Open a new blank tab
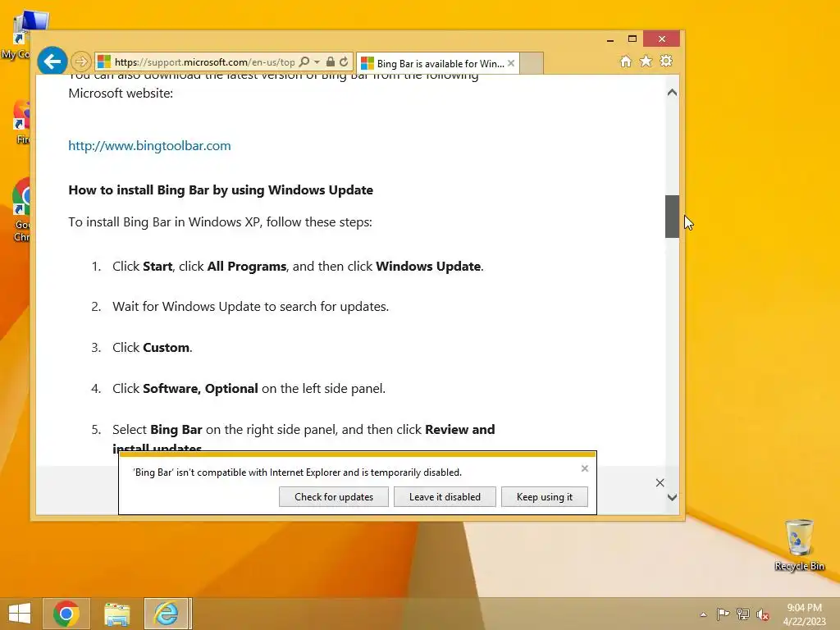Screen dimensions: 840x630 point(532,63)
